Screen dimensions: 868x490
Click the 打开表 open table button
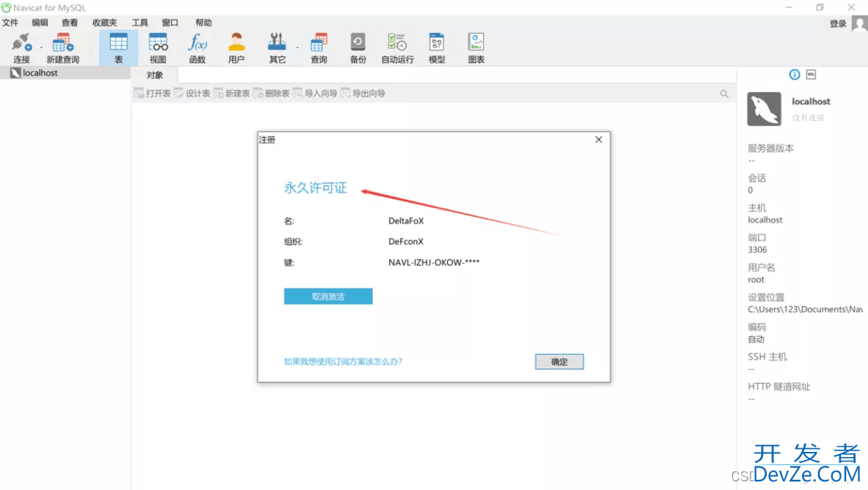pyautogui.click(x=152, y=94)
